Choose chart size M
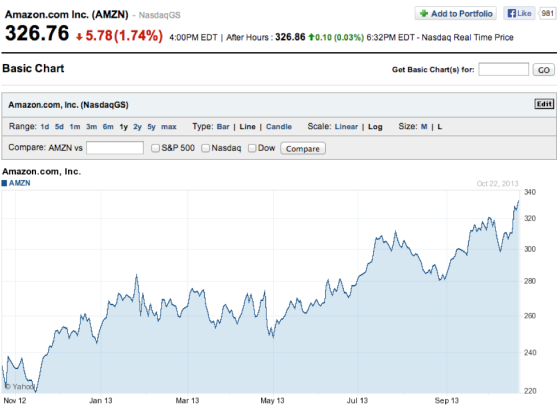 [x=424, y=126]
